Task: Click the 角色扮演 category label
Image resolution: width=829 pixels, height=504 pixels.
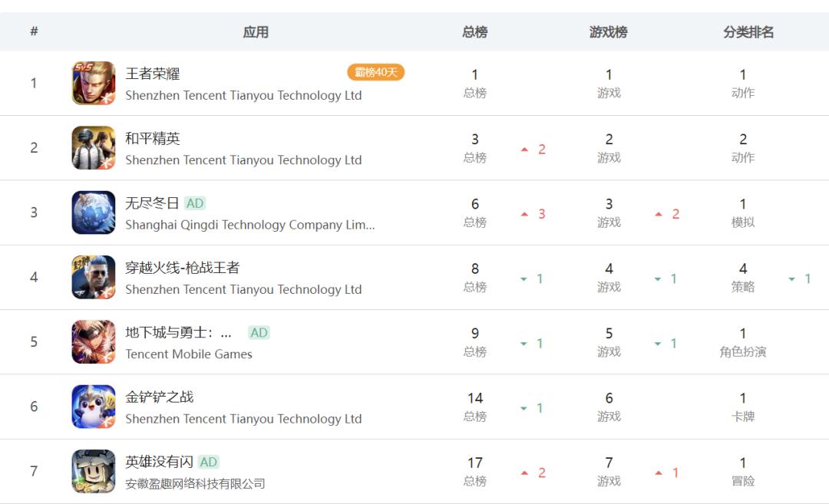Action: pyautogui.click(x=743, y=352)
